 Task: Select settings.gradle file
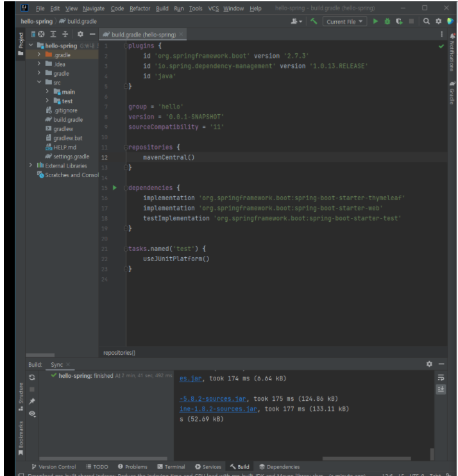pyautogui.click(x=67, y=157)
